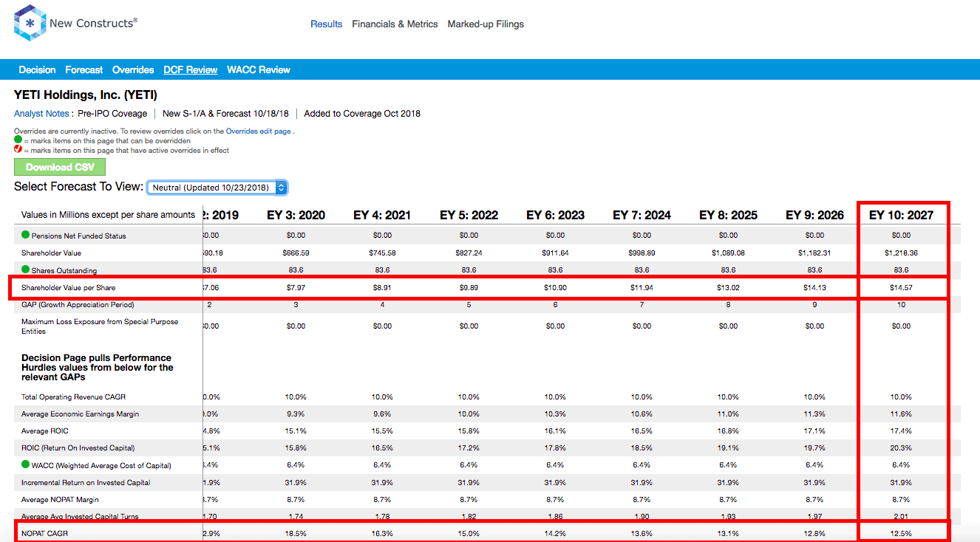Click the NOPAT CAGR row label

pyautogui.click(x=44, y=533)
